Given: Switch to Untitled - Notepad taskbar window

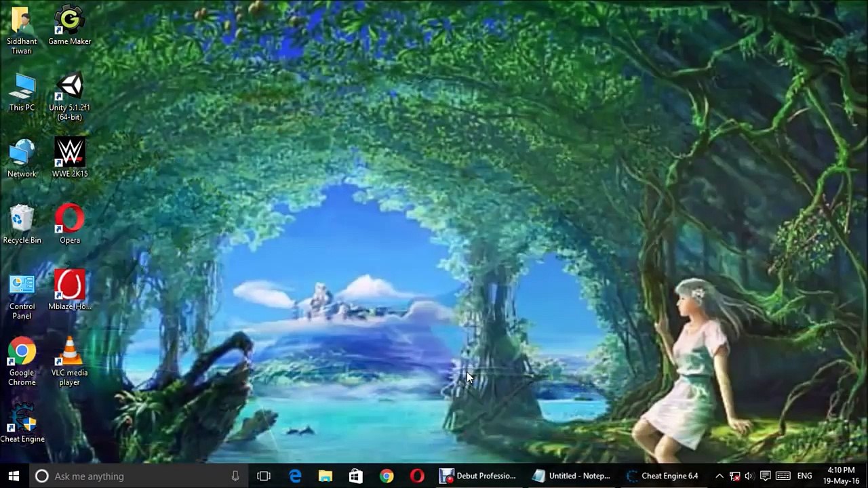Looking at the screenshot, I should coord(571,476).
